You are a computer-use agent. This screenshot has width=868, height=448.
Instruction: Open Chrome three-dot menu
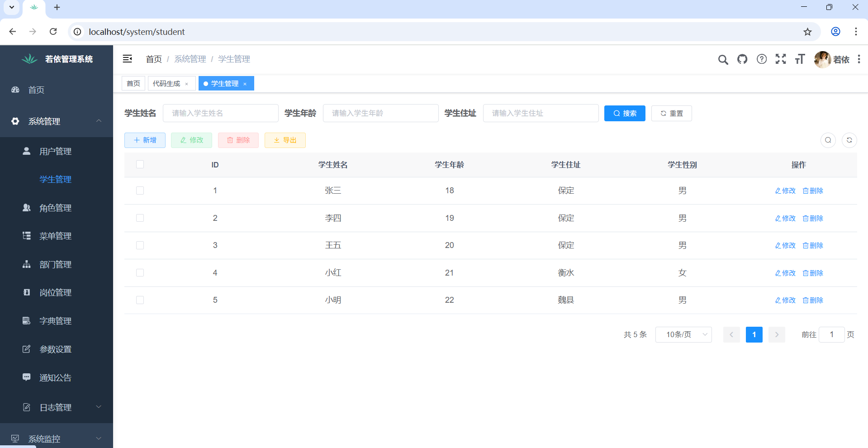pos(856,32)
